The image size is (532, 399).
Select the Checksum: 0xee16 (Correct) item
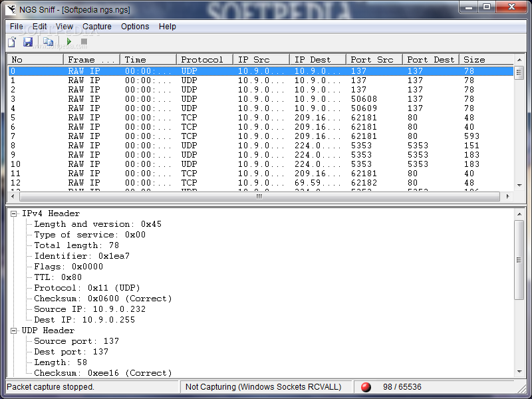[103, 373]
